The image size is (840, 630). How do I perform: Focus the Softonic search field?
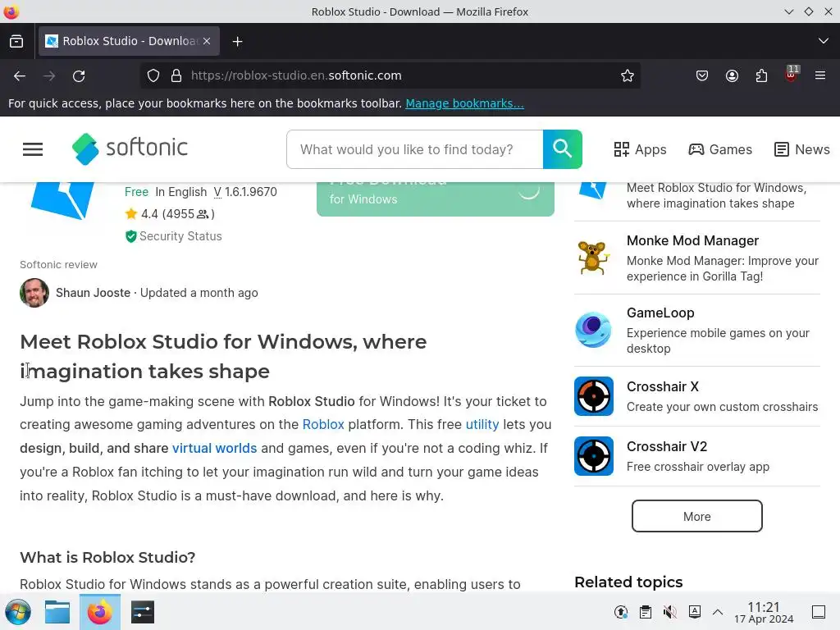(x=414, y=149)
